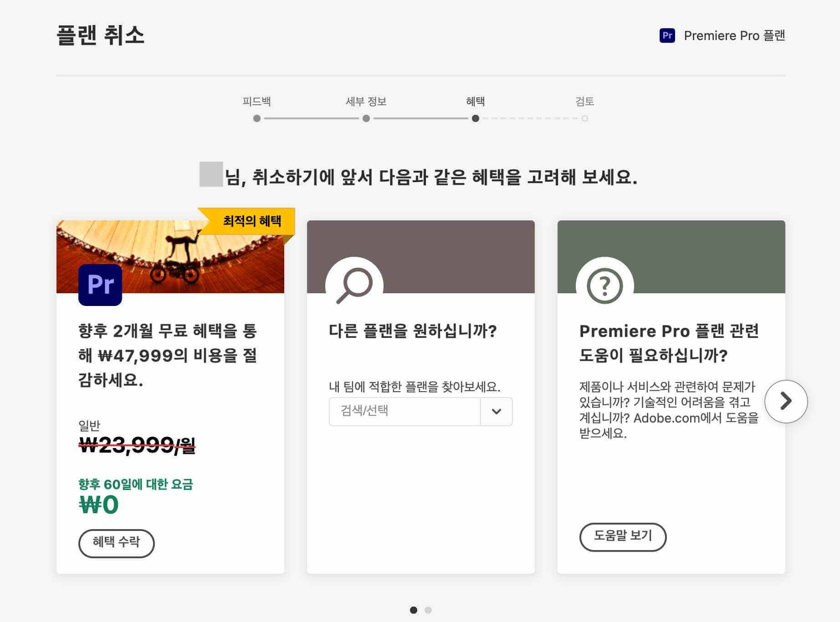
Task: Open help via 도움말 보기 button
Action: (x=623, y=536)
